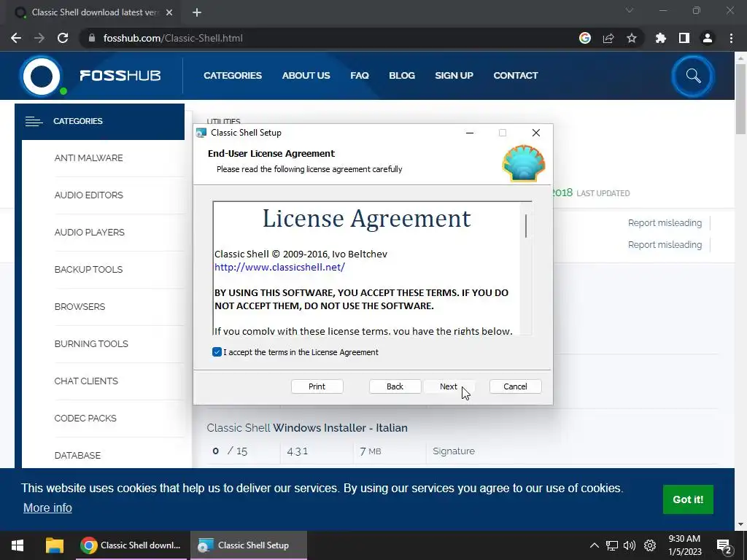747x560 pixels.
Task: Open CATEGORIES in top navigation
Action: (x=233, y=75)
